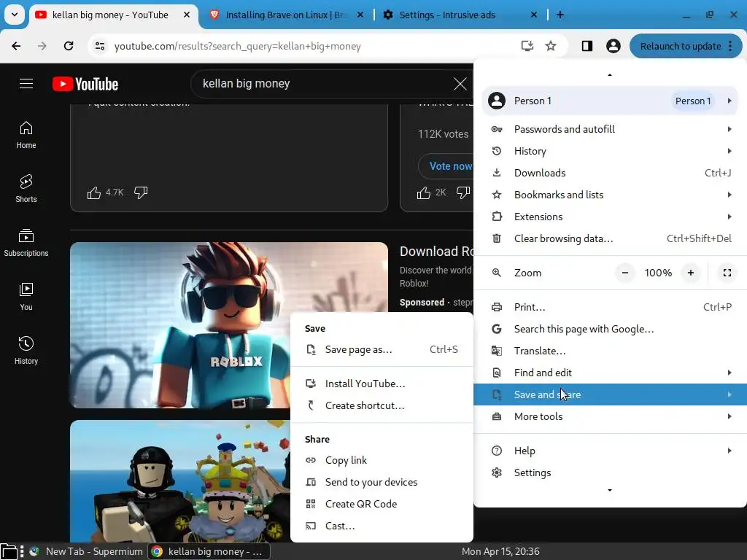Screen dimensions: 747x560
Task: Open Downloads from the menu
Action: [610, 173]
